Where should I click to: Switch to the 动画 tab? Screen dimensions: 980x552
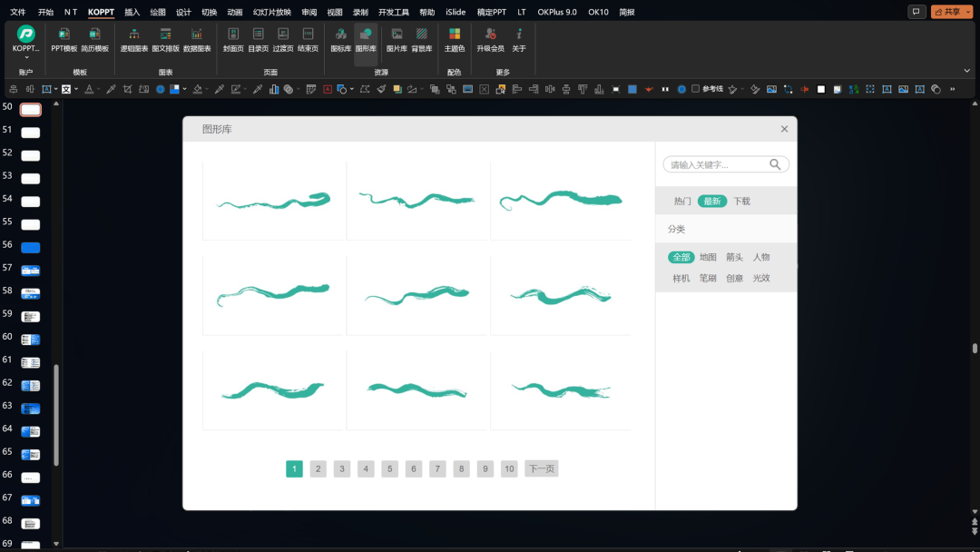pyautogui.click(x=234, y=12)
